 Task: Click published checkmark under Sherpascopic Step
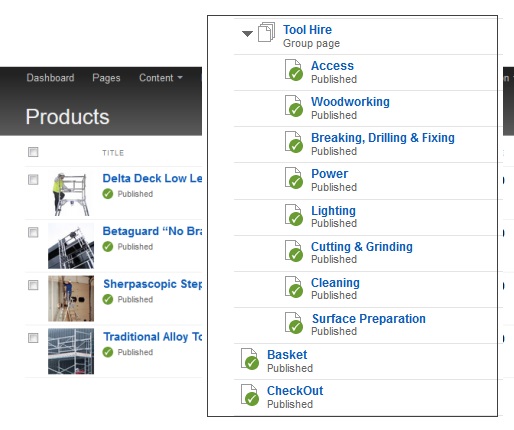[108, 299]
